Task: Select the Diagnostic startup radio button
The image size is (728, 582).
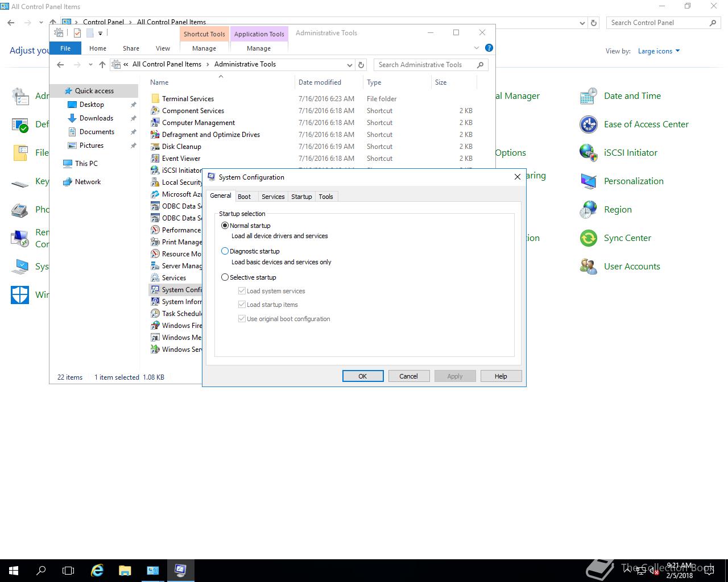Action: point(225,251)
